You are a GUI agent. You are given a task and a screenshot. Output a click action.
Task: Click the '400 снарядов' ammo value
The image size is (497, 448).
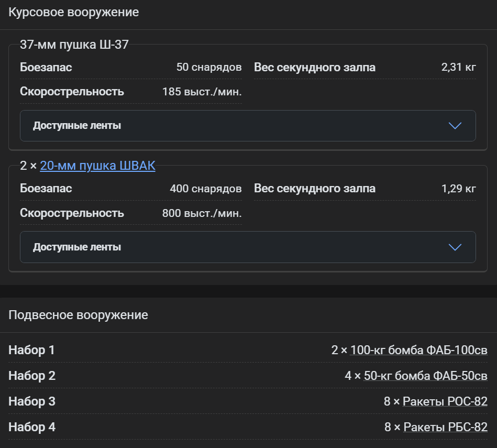pyautogui.click(x=205, y=189)
